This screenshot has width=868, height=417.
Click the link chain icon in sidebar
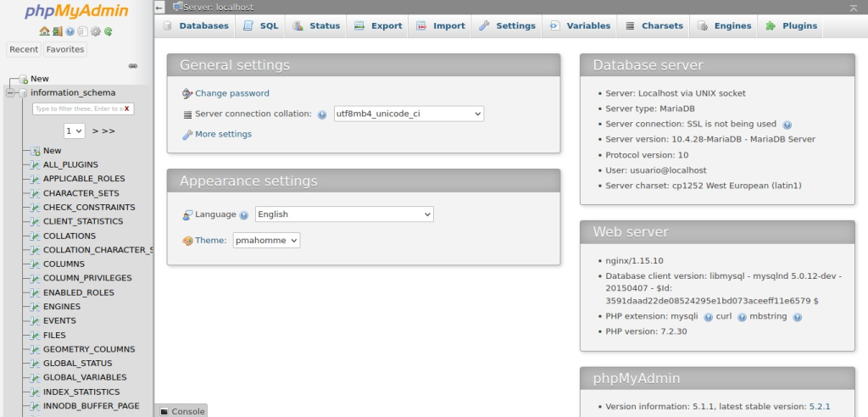(132, 65)
